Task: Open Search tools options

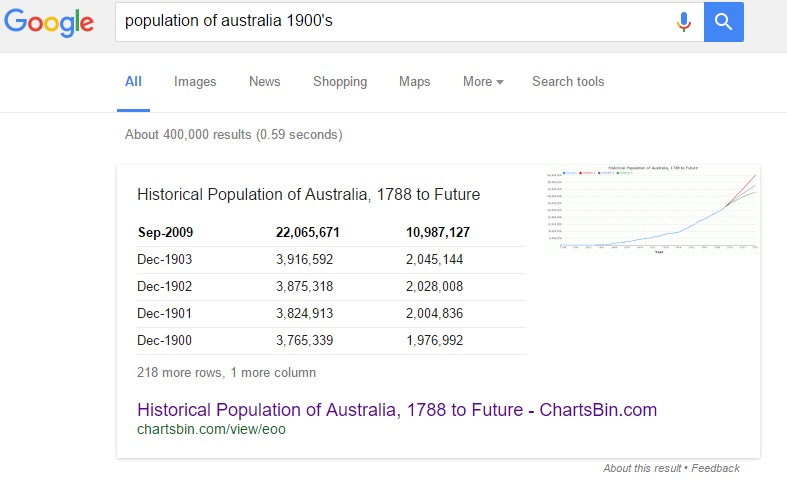Action: tap(568, 82)
